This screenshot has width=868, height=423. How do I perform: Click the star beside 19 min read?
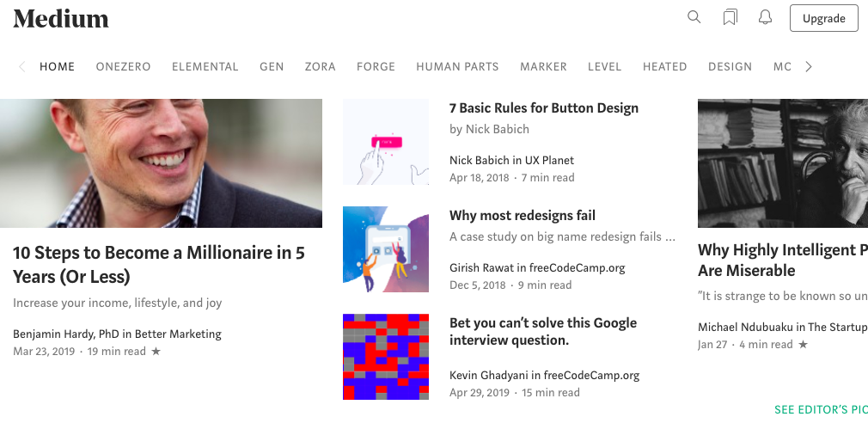[156, 351]
